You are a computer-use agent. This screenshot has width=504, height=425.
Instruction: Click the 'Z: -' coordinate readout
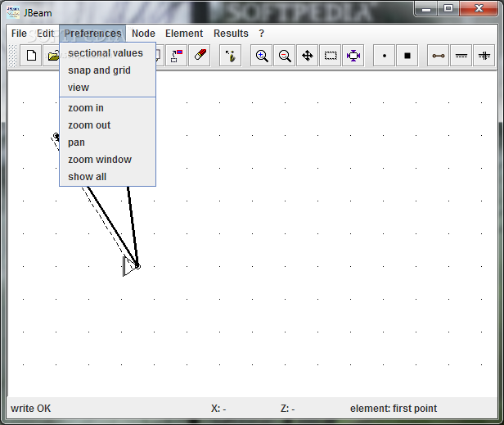(288, 409)
